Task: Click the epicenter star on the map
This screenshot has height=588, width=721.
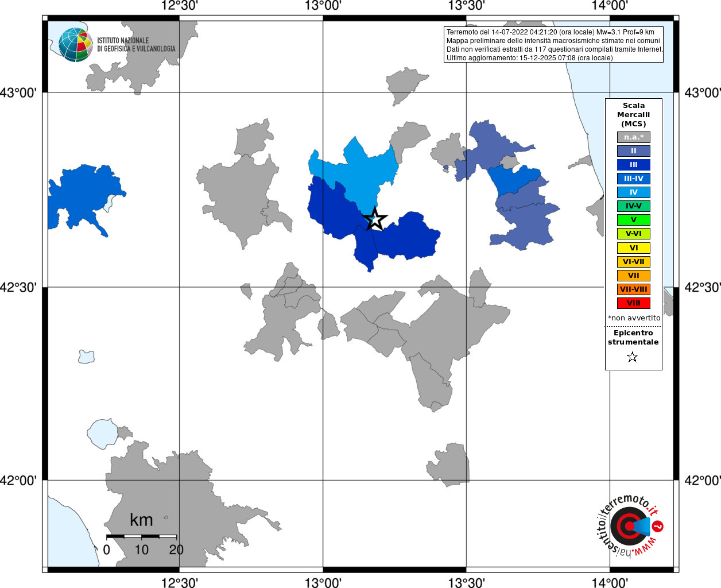Action: point(375,219)
